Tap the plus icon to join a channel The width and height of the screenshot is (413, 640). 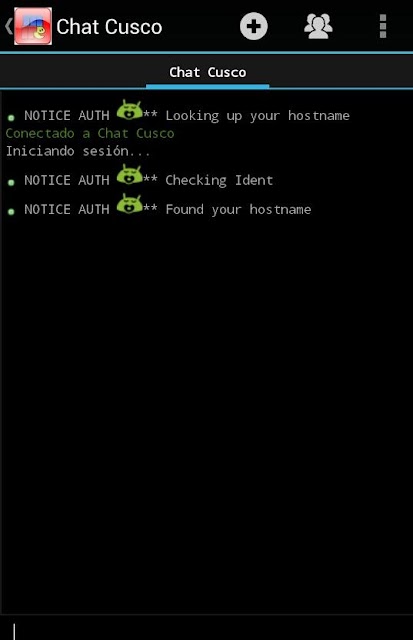tap(253, 27)
